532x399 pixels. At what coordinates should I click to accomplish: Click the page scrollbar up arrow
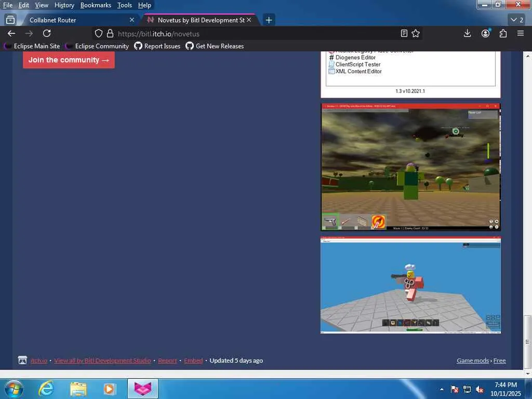click(x=528, y=56)
